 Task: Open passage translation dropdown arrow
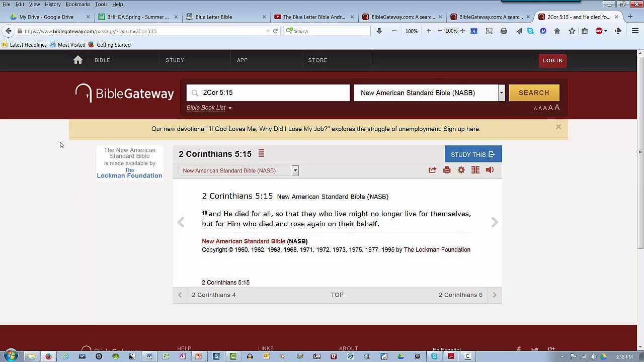295,170
